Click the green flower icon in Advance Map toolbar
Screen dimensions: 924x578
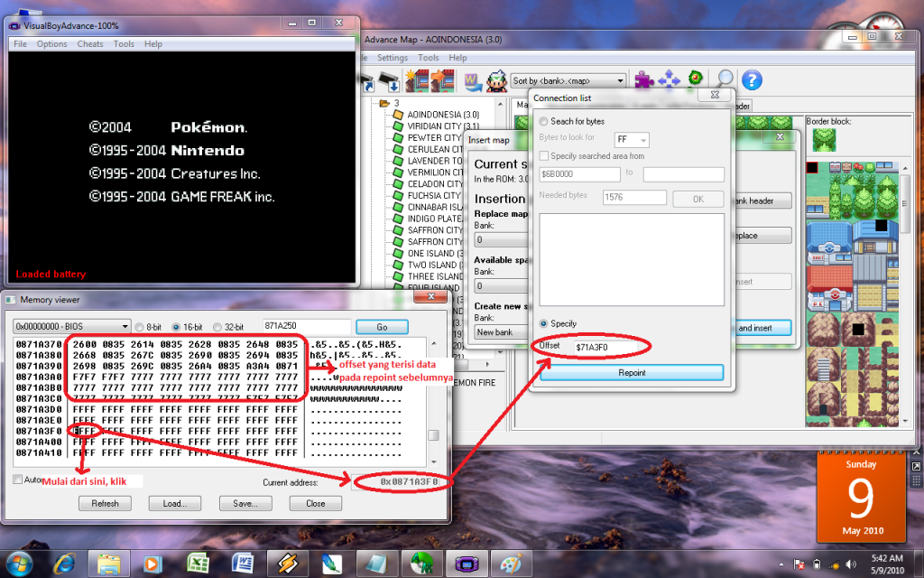click(x=696, y=79)
